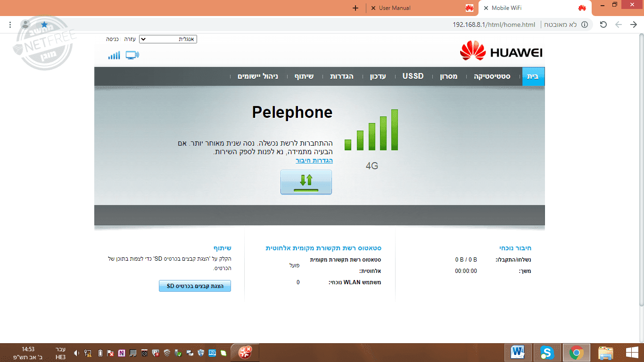The height and width of the screenshot is (362, 644).
Task: Click the Huawei logo in the page header
Action: (501, 51)
